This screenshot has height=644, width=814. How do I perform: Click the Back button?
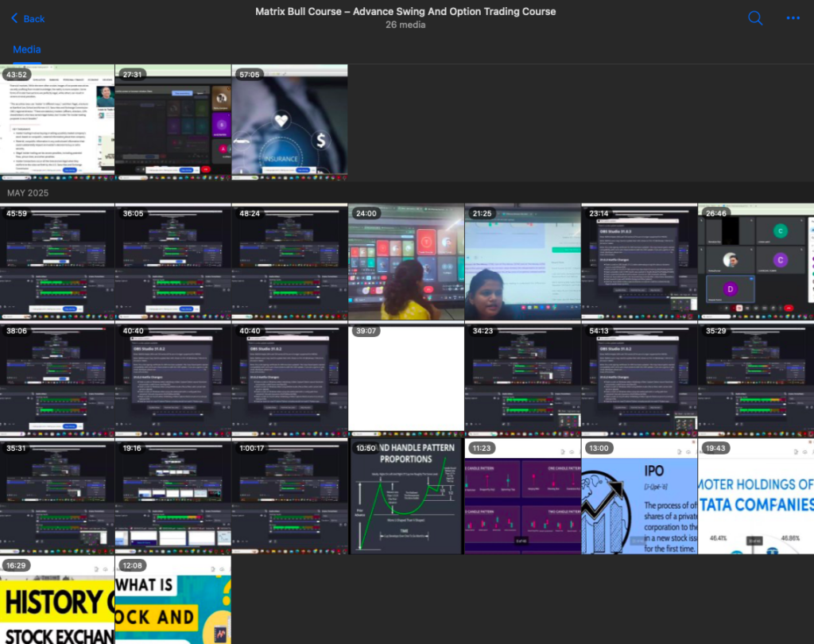[27, 18]
